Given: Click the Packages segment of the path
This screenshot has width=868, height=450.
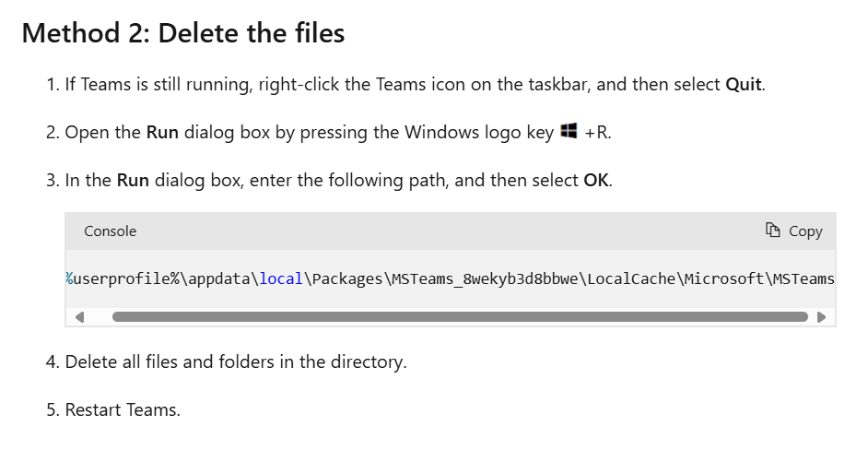Looking at the screenshot, I should [x=347, y=279].
